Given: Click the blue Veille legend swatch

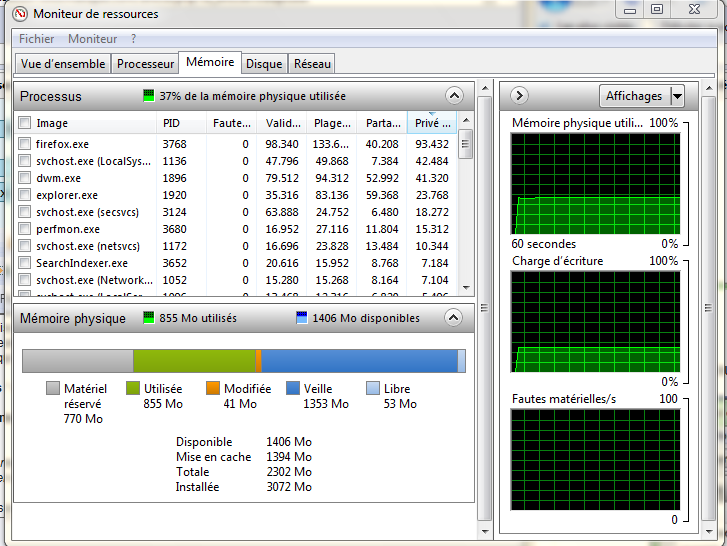Looking at the screenshot, I should [293, 388].
